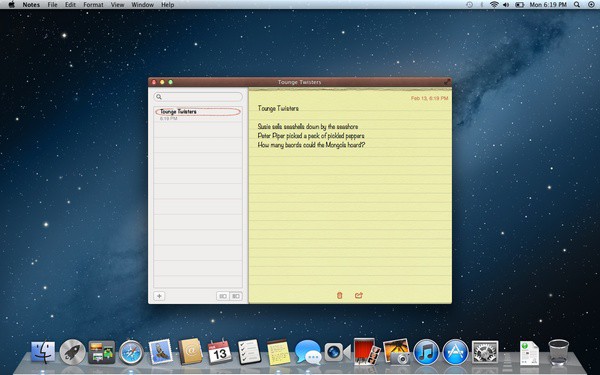Image resolution: width=600 pixels, height=375 pixels.
Task: Open Messages speech bubble in dock
Action: [x=308, y=352]
